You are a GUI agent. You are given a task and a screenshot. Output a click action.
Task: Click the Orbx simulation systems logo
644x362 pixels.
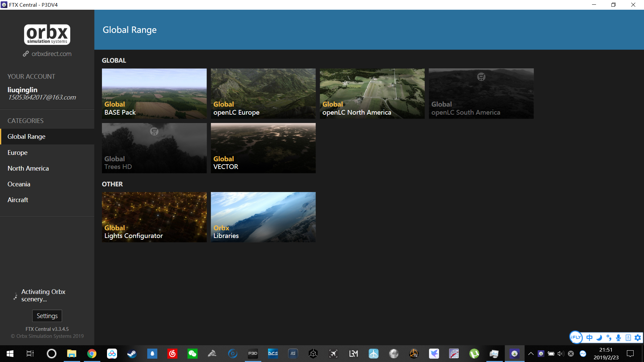click(47, 35)
